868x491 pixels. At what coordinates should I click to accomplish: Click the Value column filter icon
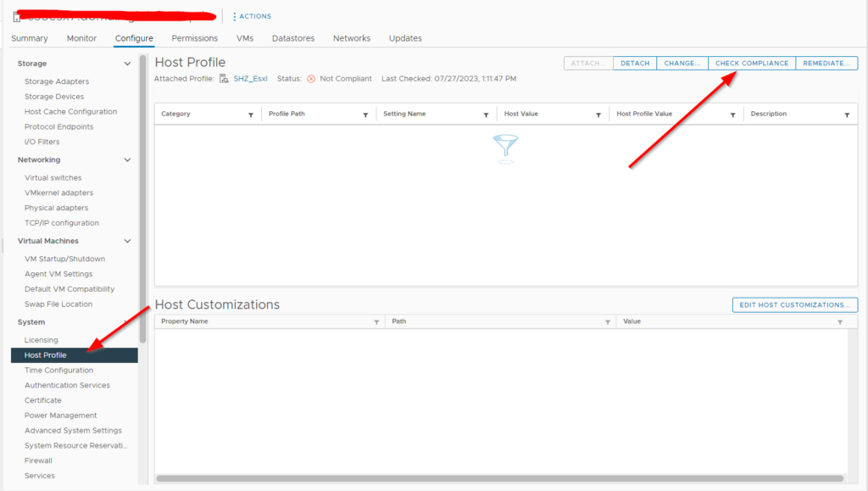(840, 322)
